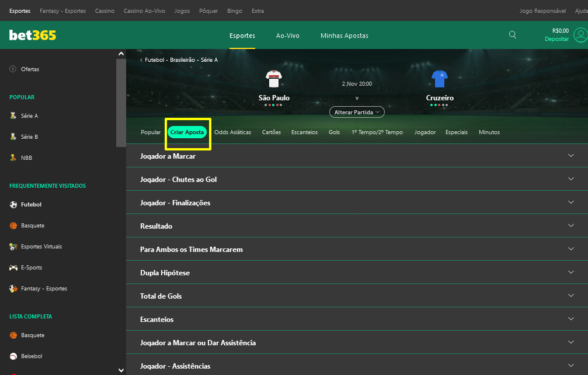The image size is (588, 375).
Task: Click the São Paulo team jersey
Action: (x=274, y=79)
